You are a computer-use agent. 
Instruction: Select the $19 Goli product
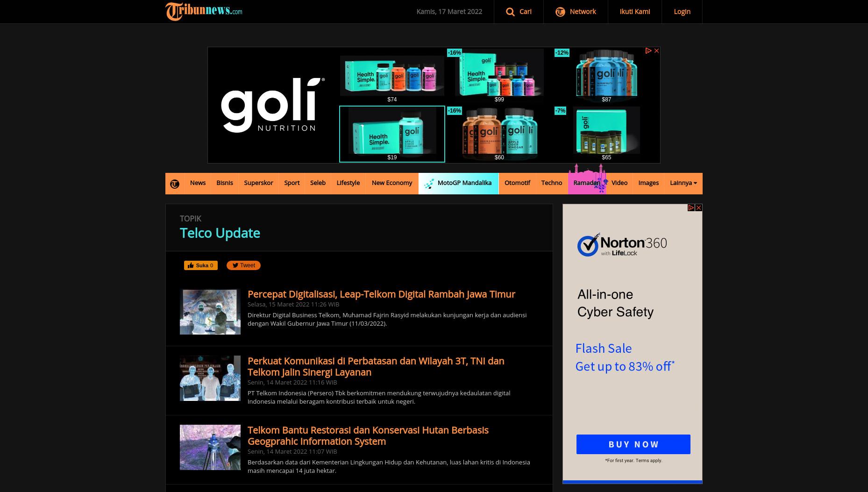392,134
